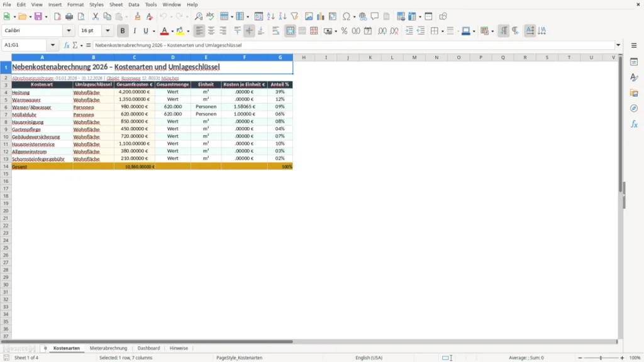The image size is (644, 362).
Task: Export directly as PDF icon
Action: coord(57,16)
